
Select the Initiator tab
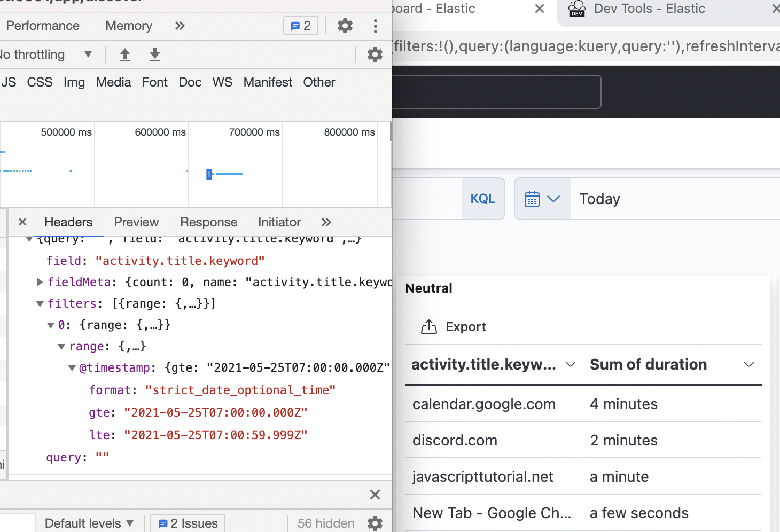(279, 222)
